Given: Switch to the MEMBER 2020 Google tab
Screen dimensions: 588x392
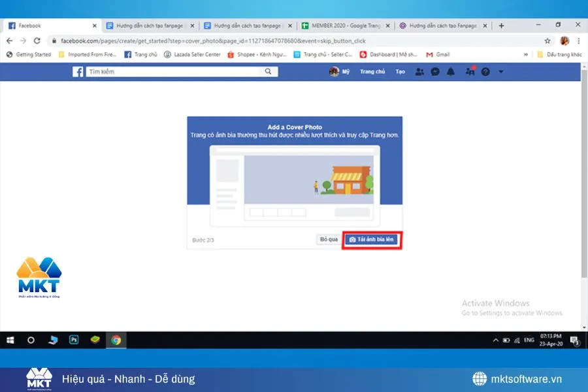Looking at the screenshot, I should [x=340, y=25].
